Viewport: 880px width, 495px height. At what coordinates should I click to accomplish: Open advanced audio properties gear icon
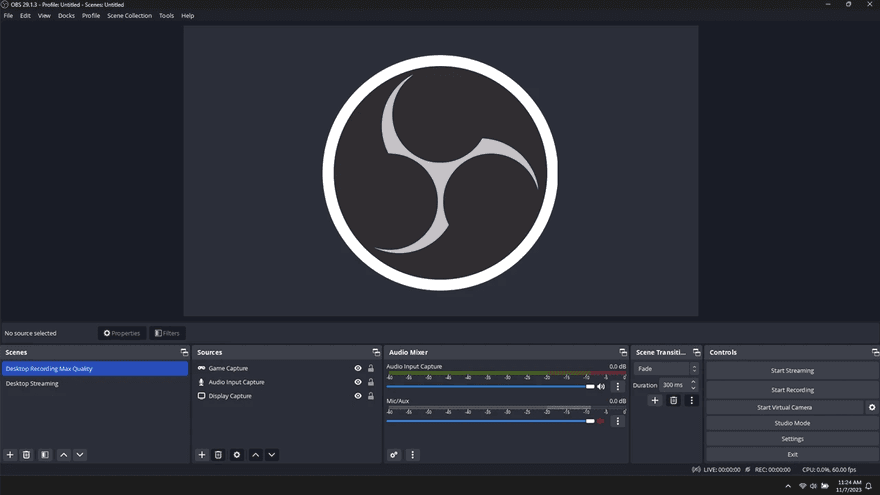point(394,455)
